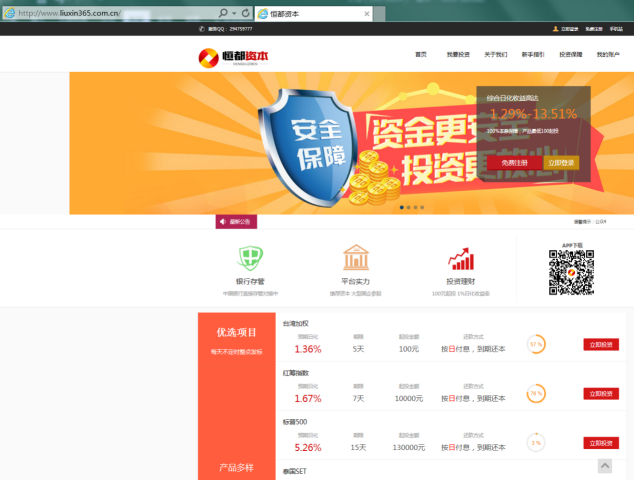Select the first banner carousel dot

402,207
